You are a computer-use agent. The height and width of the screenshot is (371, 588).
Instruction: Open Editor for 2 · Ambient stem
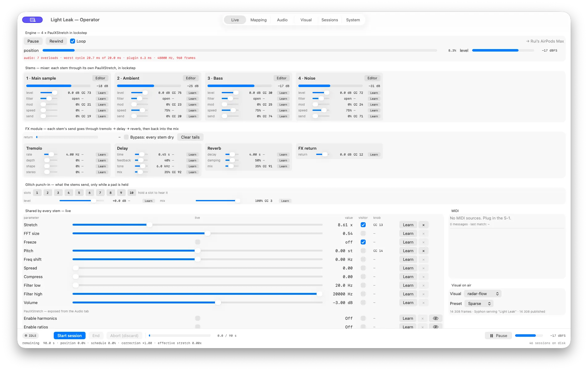pos(191,78)
